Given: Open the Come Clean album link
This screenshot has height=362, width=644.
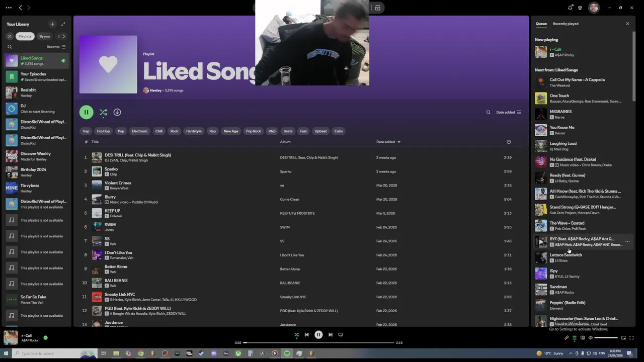Looking at the screenshot, I should [x=290, y=200].
